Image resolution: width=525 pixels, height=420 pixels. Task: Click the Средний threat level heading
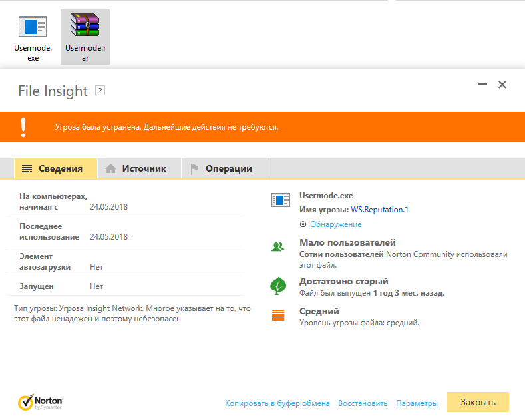(319, 311)
